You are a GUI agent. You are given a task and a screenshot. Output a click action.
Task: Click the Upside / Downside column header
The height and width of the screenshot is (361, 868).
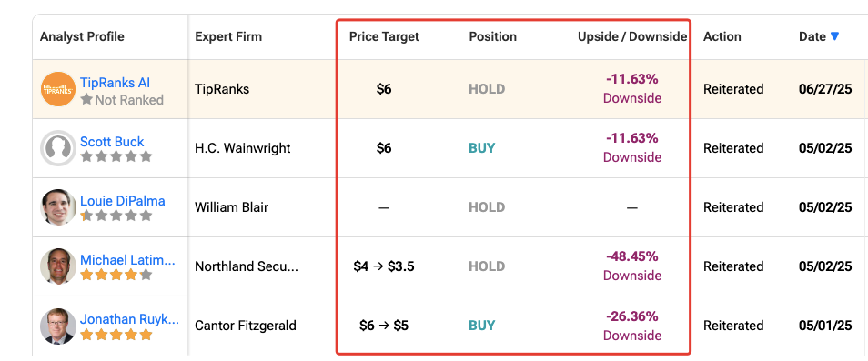point(632,36)
